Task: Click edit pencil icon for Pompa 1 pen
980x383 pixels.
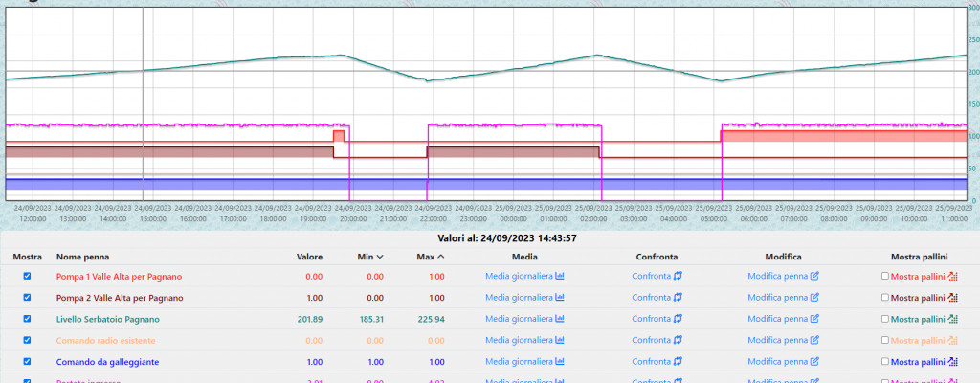Action: (x=814, y=276)
